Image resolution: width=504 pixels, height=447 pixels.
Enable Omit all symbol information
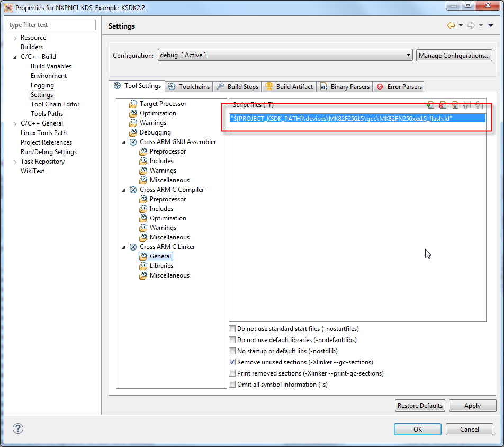(232, 385)
